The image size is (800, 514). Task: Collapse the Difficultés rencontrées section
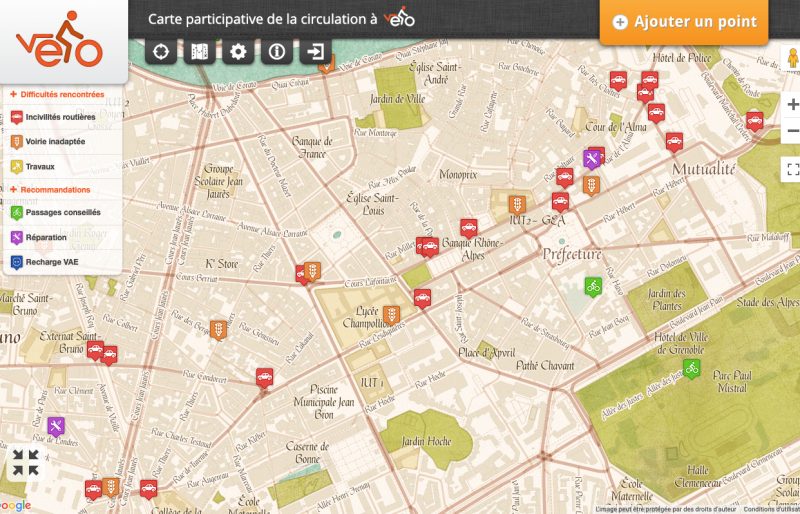(62, 95)
